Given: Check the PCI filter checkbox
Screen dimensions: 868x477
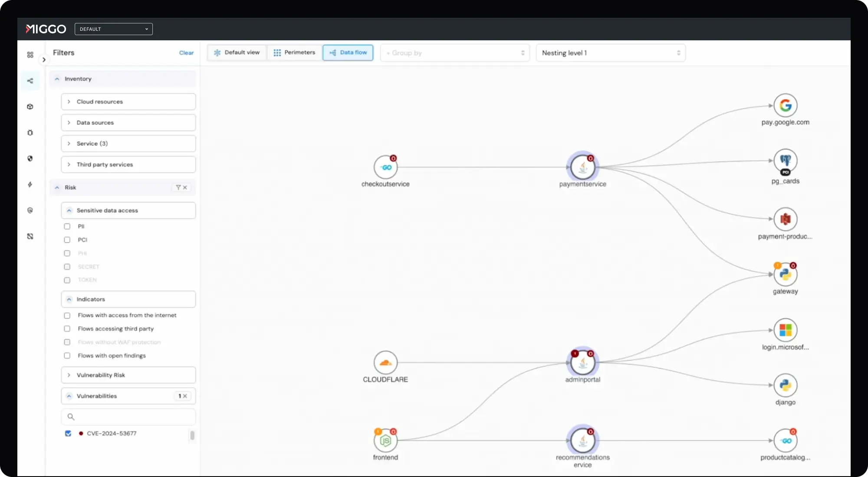Looking at the screenshot, I should (67, 239).
